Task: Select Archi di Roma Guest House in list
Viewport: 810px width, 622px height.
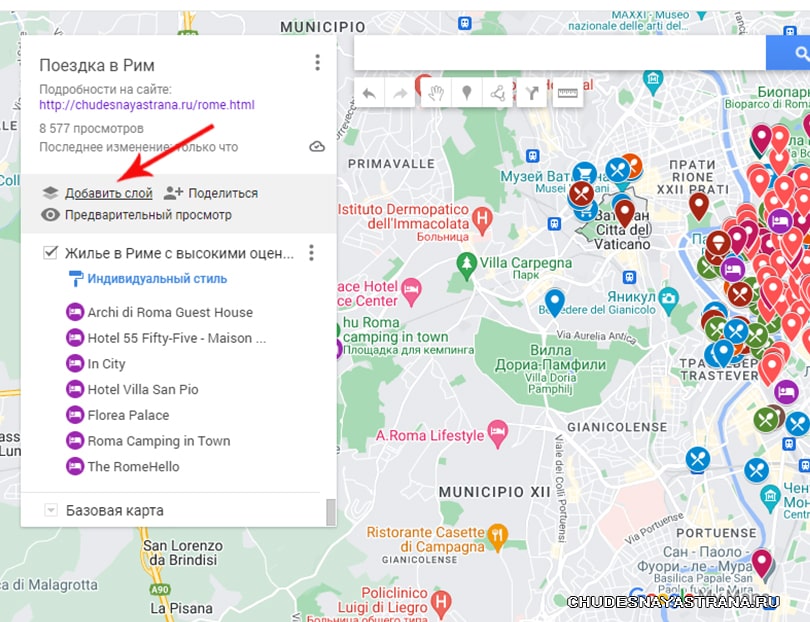Action: [170, 313]
